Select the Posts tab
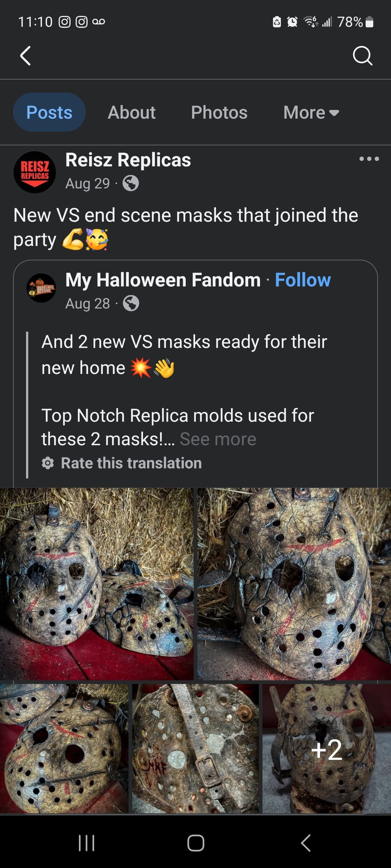 (x=49, y=112)
